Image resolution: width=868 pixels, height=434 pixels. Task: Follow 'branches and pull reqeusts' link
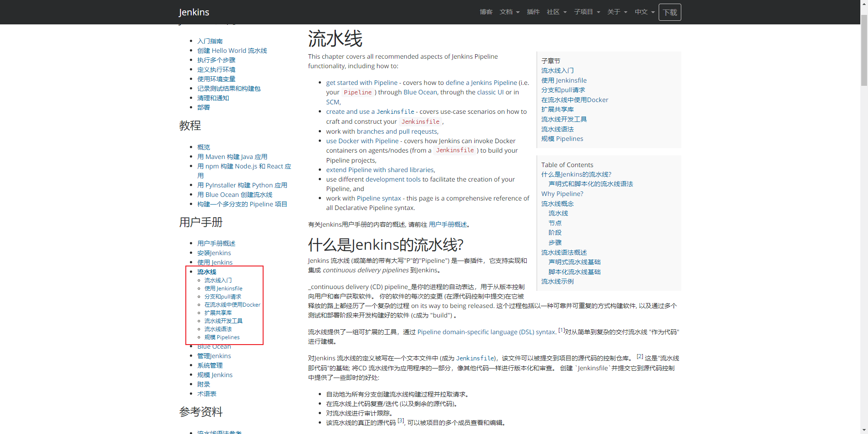pos(397,131)
